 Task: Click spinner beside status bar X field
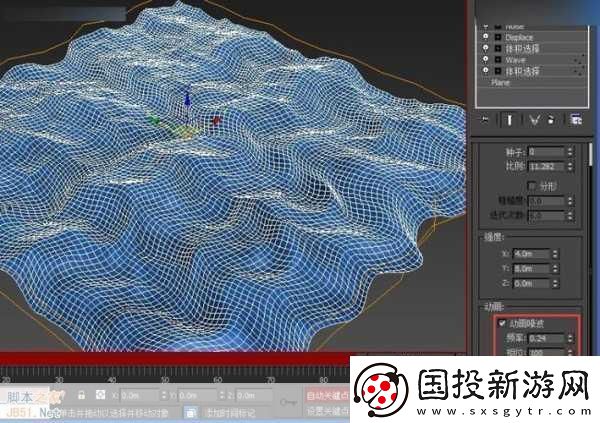click(x=163, y=395)
